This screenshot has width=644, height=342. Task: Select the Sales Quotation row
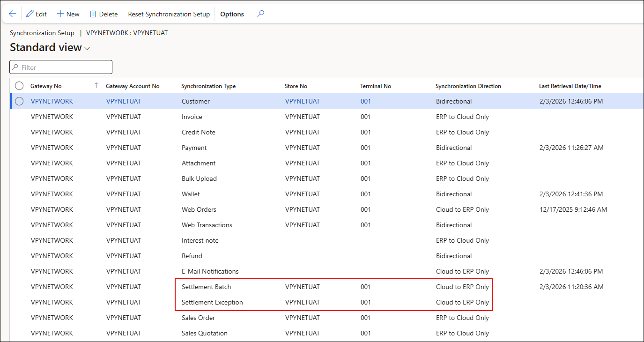326,333
